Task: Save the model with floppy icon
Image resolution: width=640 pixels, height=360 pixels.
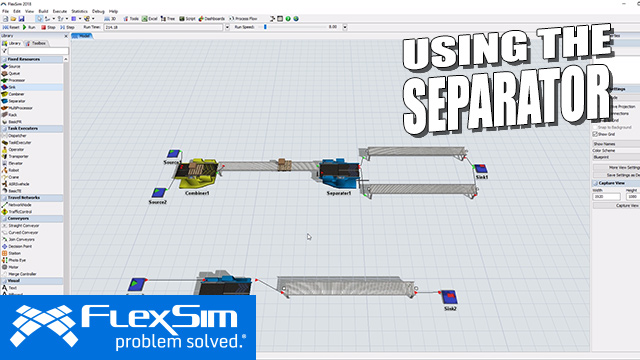Action: pos(21,19)
